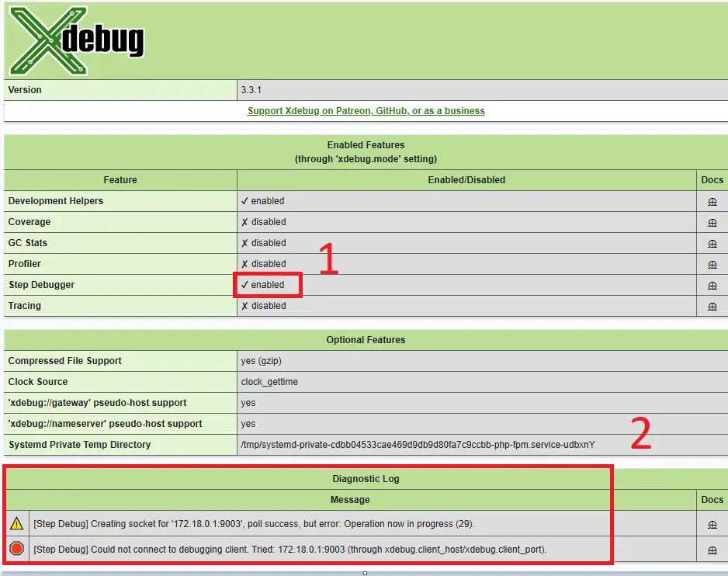This screenshot has height=576, width=728.
Task: Click the Diagnostic Log header
Action: [x=366, y=479]
